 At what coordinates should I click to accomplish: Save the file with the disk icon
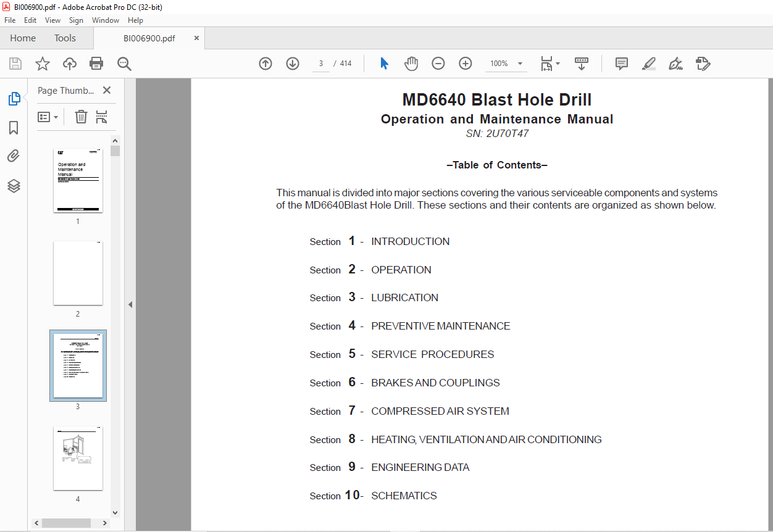click(x=15, y=64)
